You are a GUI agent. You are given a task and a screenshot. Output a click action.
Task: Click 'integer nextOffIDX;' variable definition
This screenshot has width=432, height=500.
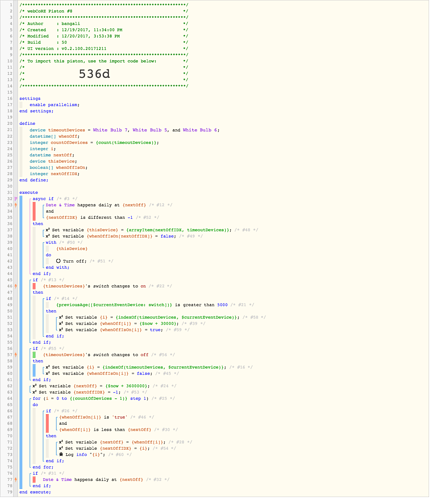(x=55, y=175)
